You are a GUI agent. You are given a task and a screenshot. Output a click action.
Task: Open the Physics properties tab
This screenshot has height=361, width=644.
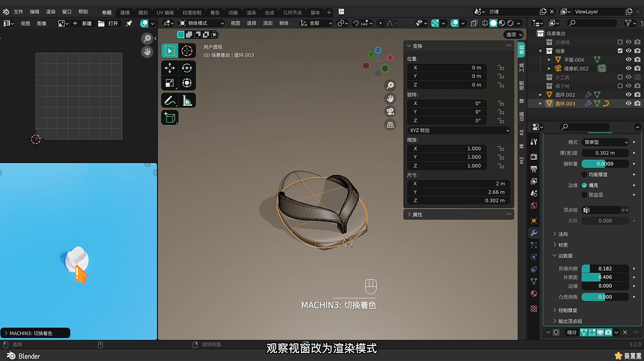534,257
